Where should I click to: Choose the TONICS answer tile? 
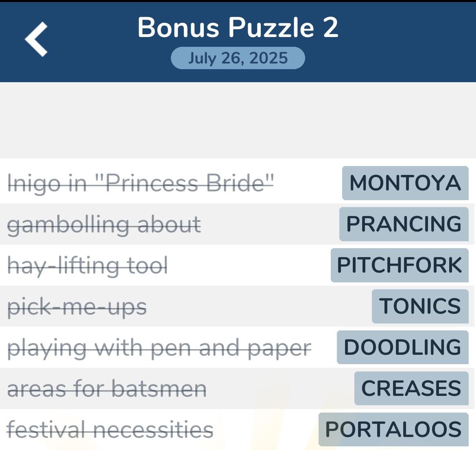tap(420, 306)
